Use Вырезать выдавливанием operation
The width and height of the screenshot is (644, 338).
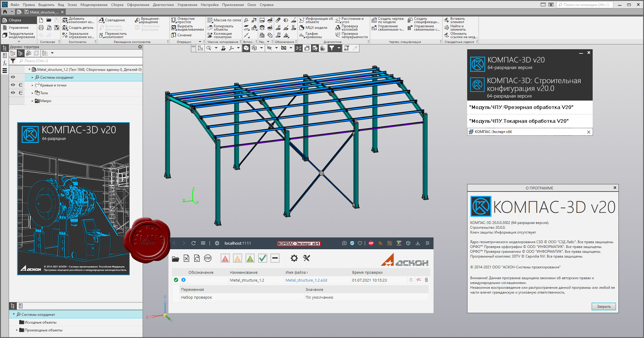[187, 28]
